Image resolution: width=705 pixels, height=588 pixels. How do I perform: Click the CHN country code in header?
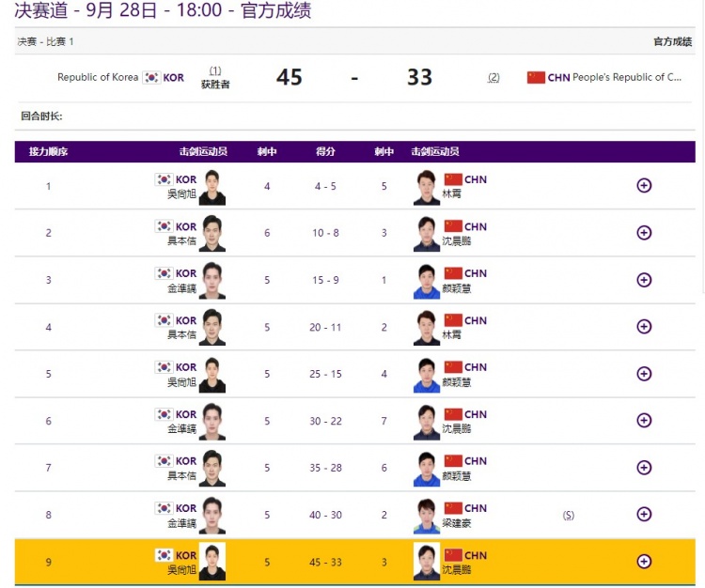pyautogui.click(x=559, y=78)
